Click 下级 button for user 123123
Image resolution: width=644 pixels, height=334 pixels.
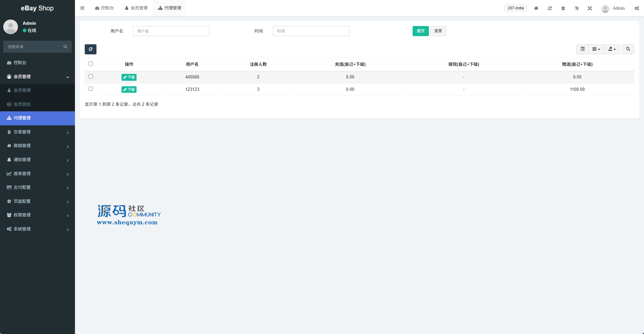point(129,90)
